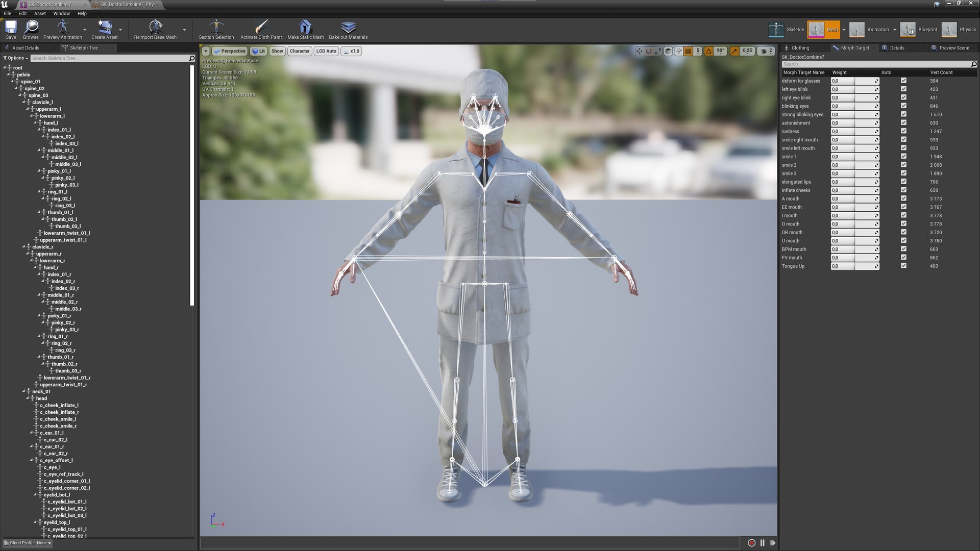Toggle Auto checkbox for Tongue Up

click(903, 266)
